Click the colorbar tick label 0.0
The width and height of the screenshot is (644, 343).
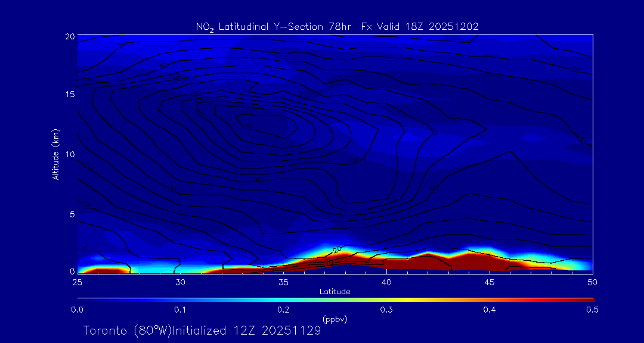click(77, 310)
